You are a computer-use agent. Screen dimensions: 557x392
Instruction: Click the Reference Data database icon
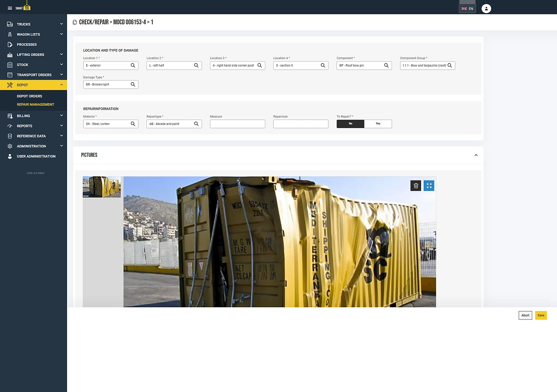(10, 136)
